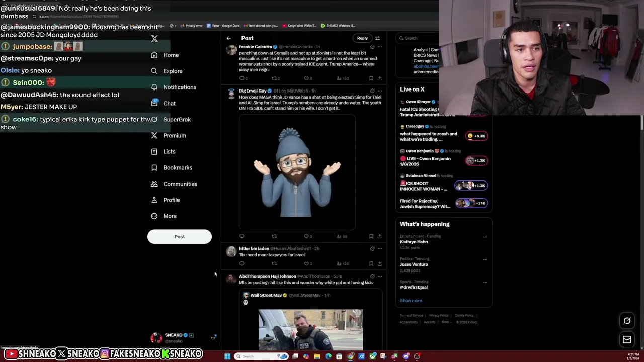
Task: Click the X search box
Action: click(418, 38)
